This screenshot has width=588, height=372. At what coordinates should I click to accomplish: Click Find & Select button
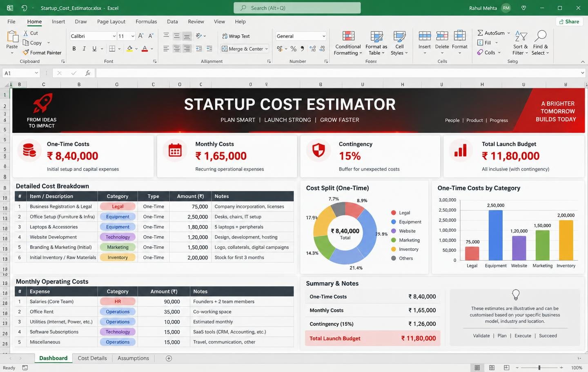click(x=540, y=43)
